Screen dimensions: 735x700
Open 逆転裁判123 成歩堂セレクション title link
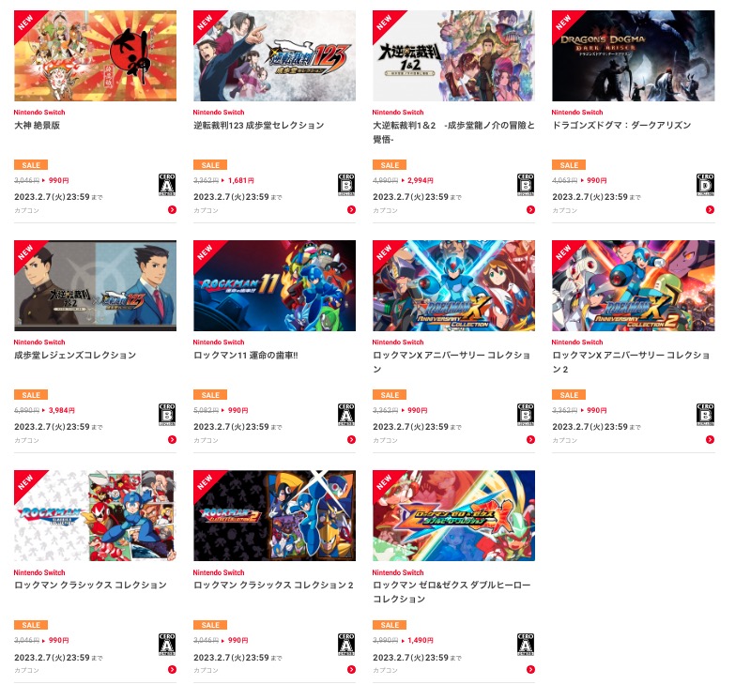pos(259,125)
